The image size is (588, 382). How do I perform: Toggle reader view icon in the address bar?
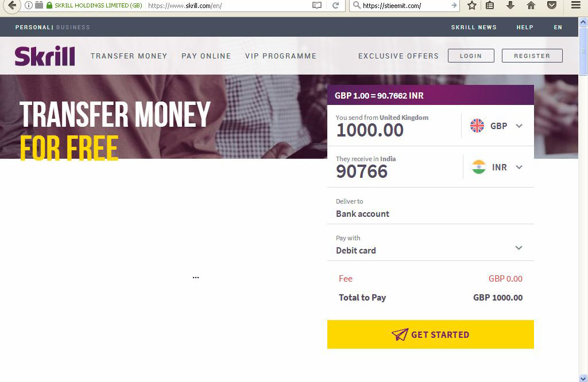pos(317,5)
